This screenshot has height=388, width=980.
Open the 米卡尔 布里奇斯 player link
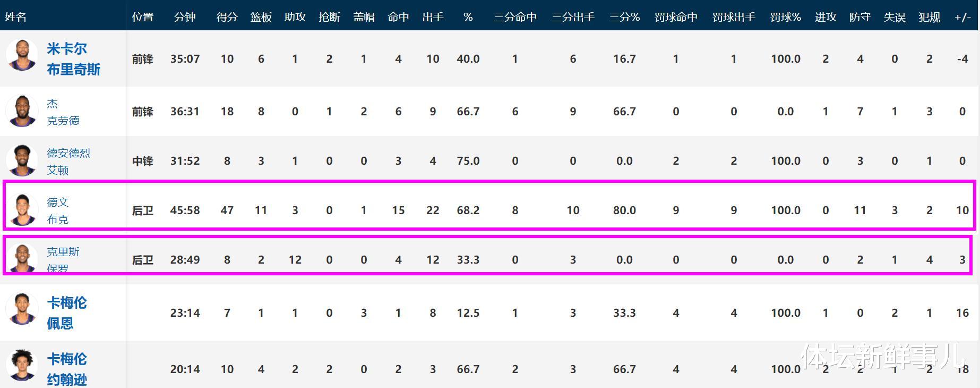pos(73,59)
